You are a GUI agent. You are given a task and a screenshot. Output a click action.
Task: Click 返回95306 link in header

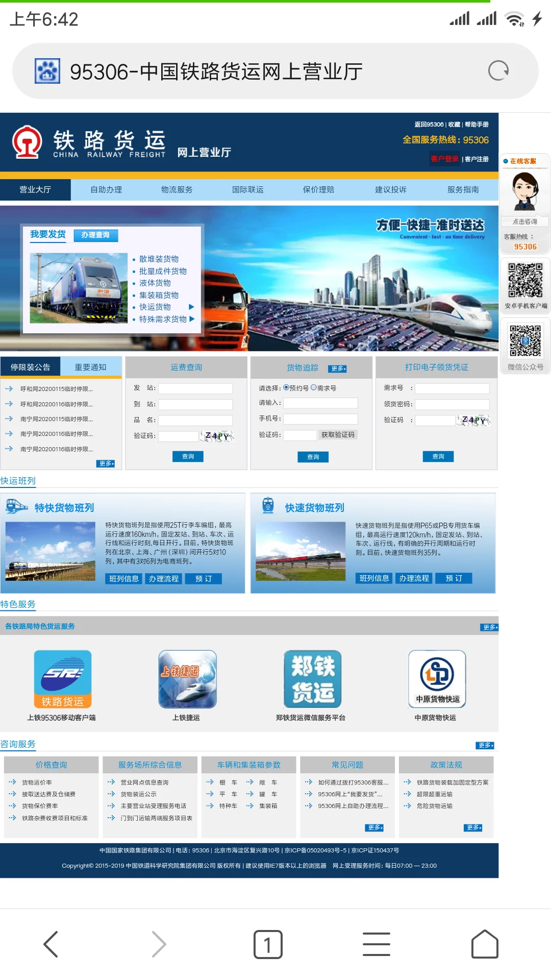(429, 125)
